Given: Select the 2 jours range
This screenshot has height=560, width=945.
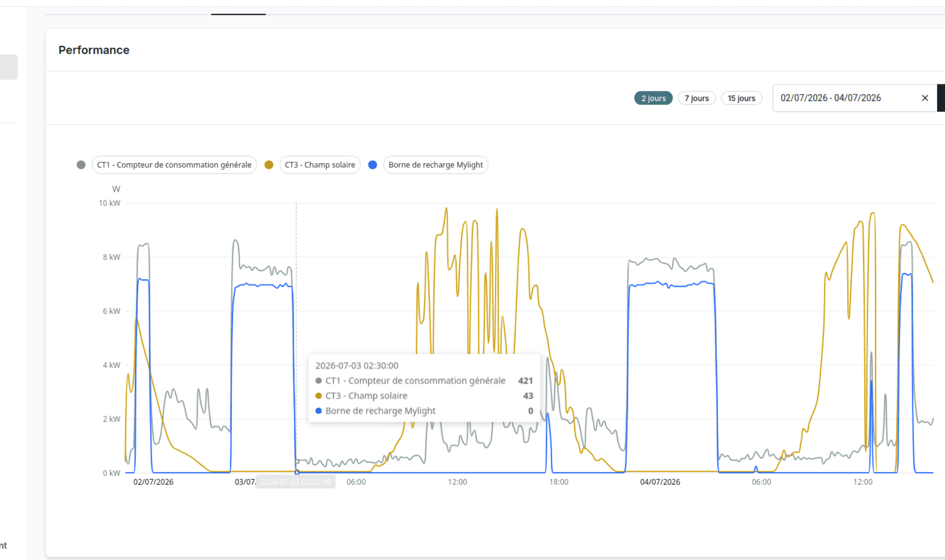Looking at the screenshot, I should coord(653,98).
